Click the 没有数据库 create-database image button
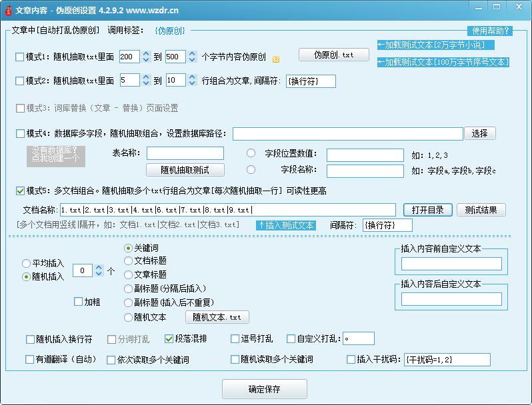 56,155
